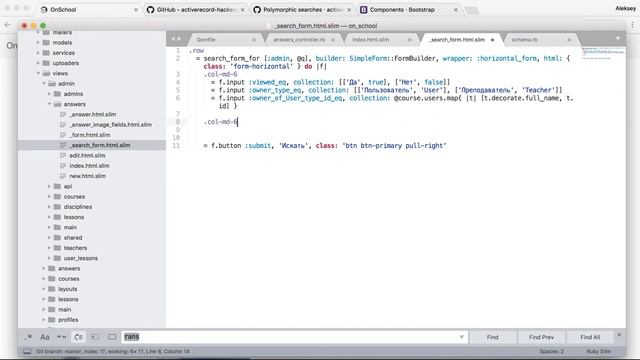Toggle in-selection search option
Screen dimensions: 640x360
[x=95, y=337]
